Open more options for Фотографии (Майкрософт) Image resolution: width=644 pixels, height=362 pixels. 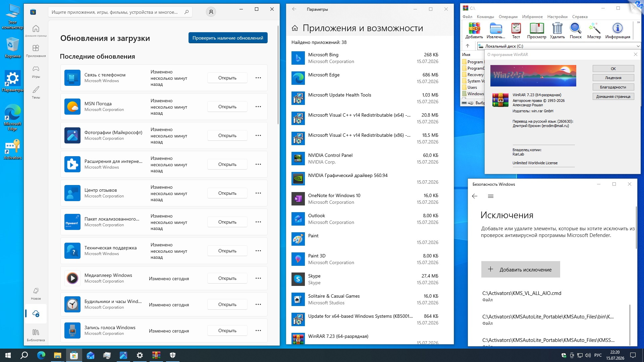point(258,135)
